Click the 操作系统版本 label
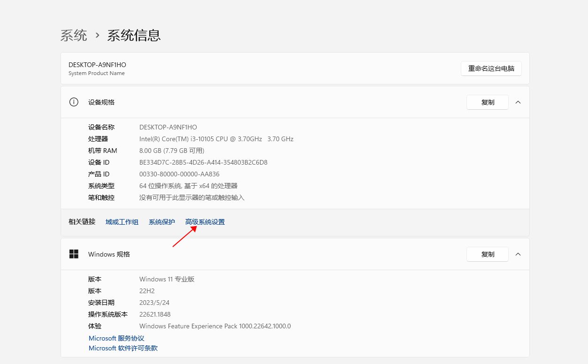Viewport: 588px width, 364px height. click(108, 314)
